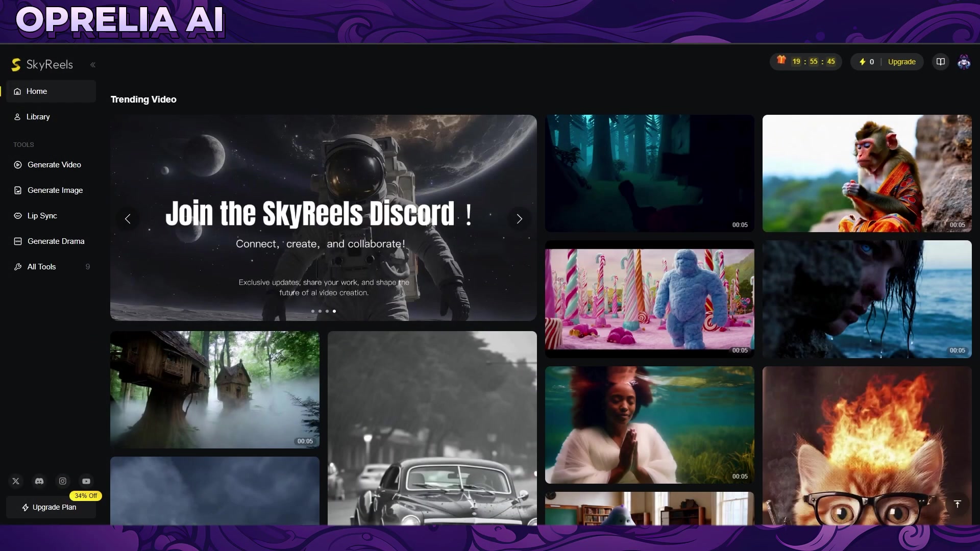Click the Generate Video play icon
980x551 pixels.
[18, 165]
